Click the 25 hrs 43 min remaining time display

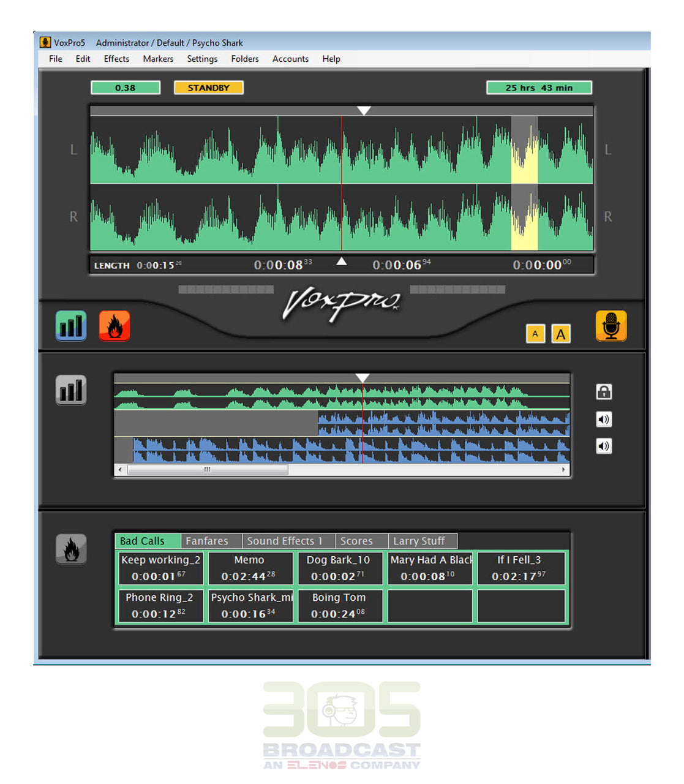539,88
